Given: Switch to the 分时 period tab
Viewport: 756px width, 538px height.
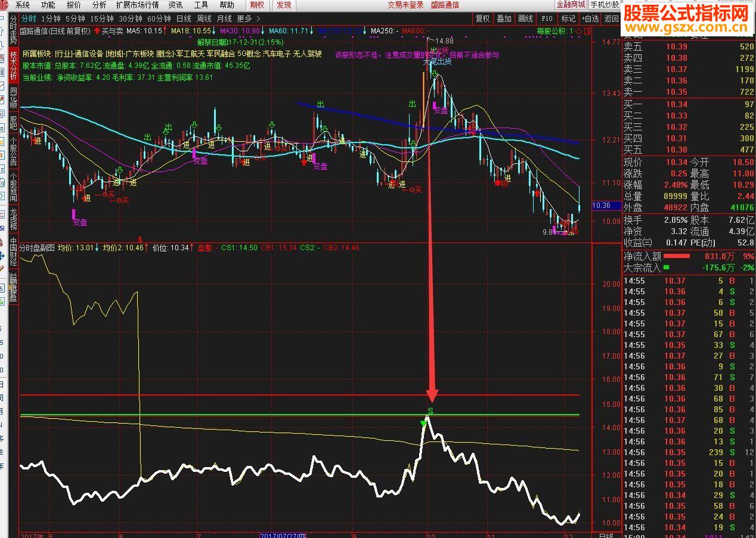Looking at the screenshot, I should 29,19.
